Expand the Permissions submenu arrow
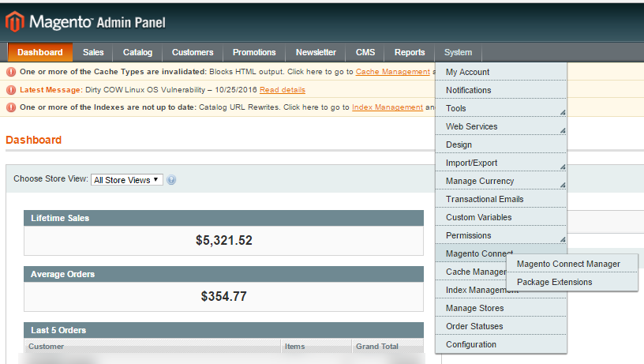644x364 pixels. 563,239
